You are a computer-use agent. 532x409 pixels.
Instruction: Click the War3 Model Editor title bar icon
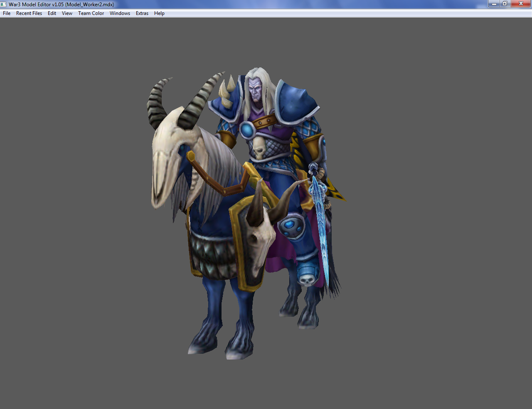tap(3, 4)
